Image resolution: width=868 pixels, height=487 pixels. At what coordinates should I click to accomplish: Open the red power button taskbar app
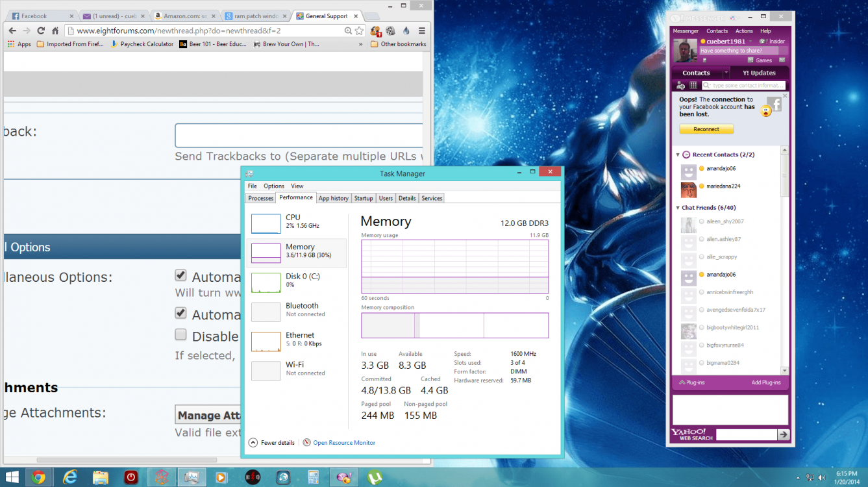pyautogui.click(x=131, y=477)
